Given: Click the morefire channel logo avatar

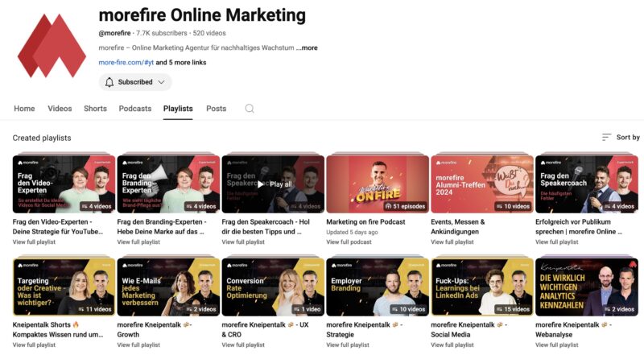Looking at the screenshot, I should (52, 46).
